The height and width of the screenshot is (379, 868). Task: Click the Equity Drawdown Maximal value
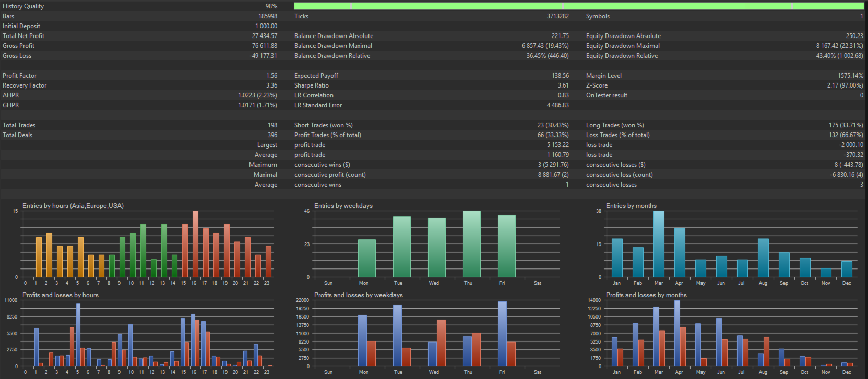pyautogui.click(x=839, y=46)
